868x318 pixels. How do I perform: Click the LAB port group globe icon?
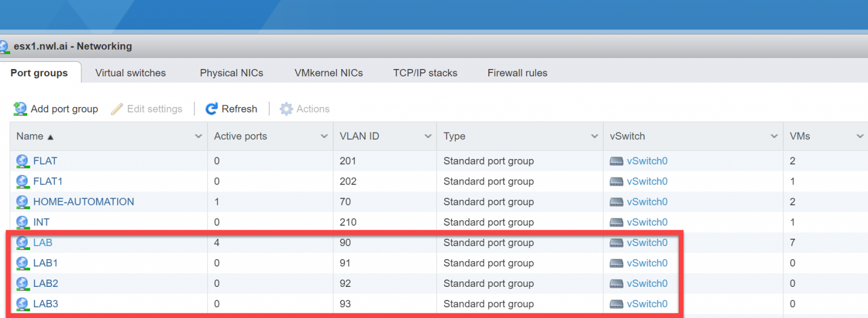(22, 243)
